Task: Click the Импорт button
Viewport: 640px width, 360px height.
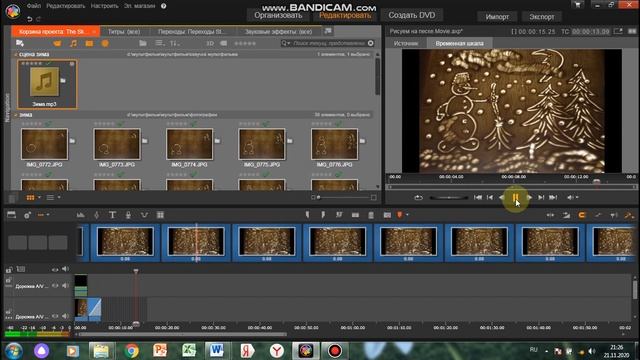Action: (497, 17)
